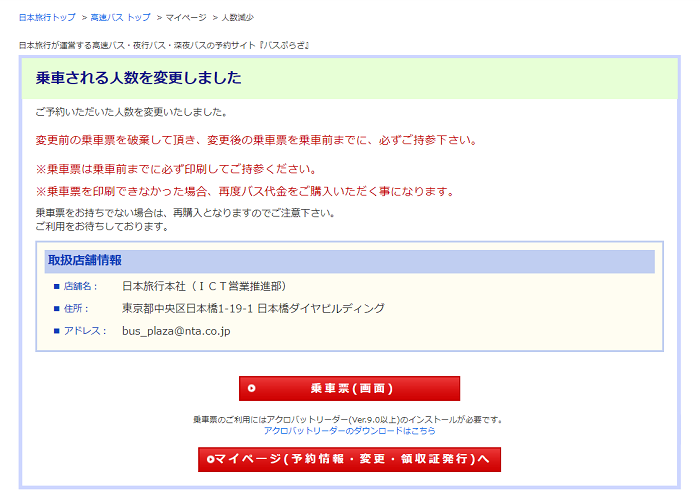Click the circle icon on マイページ button

(209, 459)
